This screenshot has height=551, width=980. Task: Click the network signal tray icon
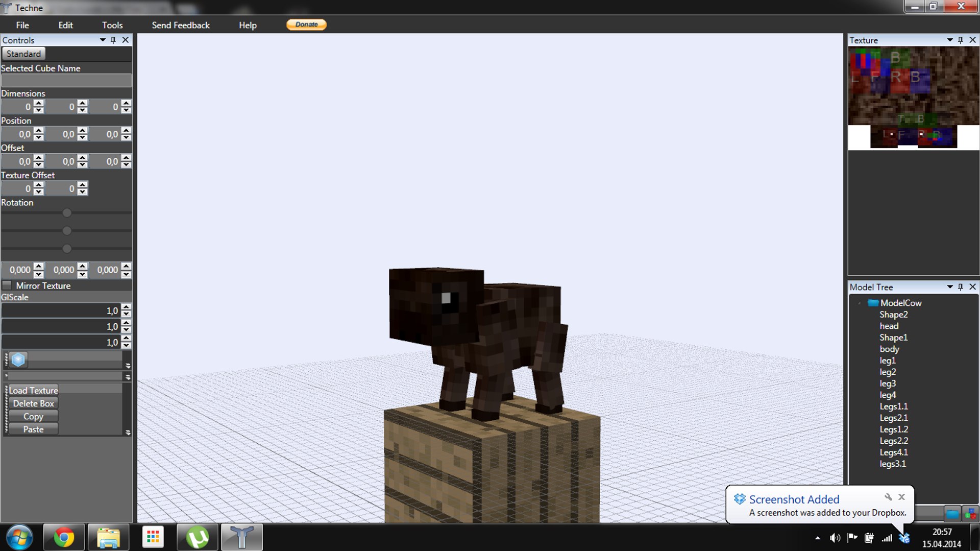coord(887,538)
